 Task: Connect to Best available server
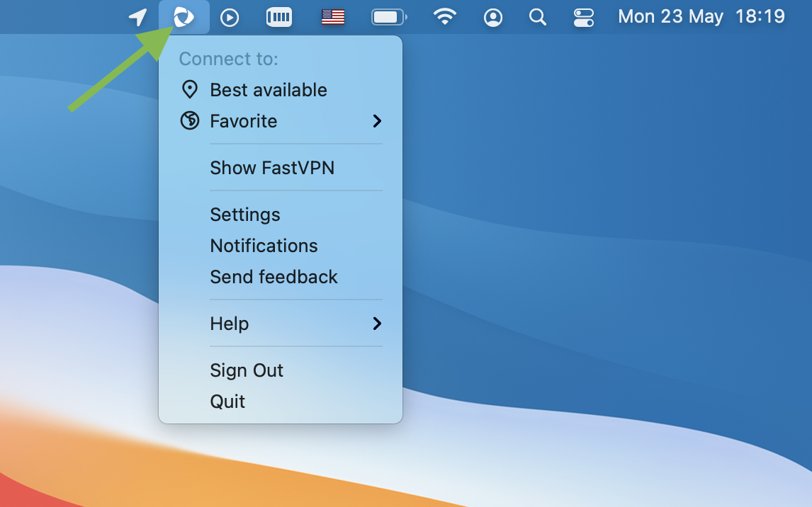pos(280,89)
